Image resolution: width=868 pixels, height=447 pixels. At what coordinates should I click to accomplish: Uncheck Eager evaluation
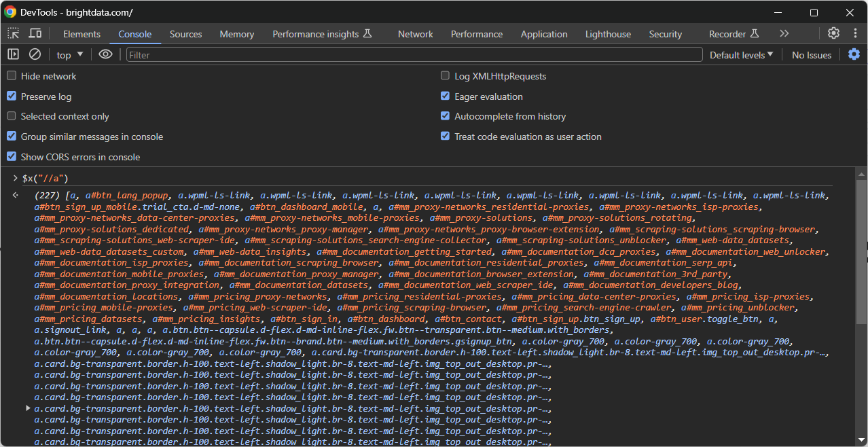tap(445, 96)
